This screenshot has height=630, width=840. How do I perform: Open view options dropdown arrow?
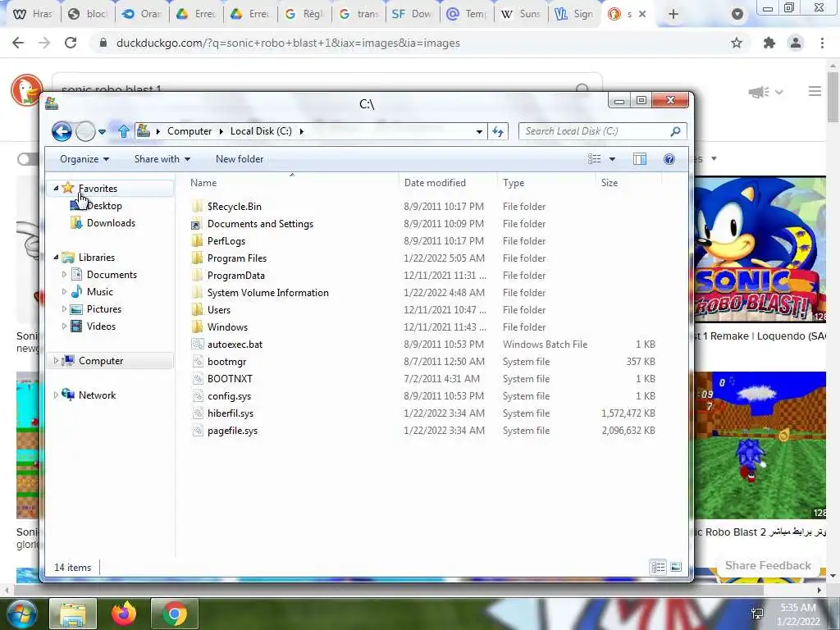(x=612, y=159)
